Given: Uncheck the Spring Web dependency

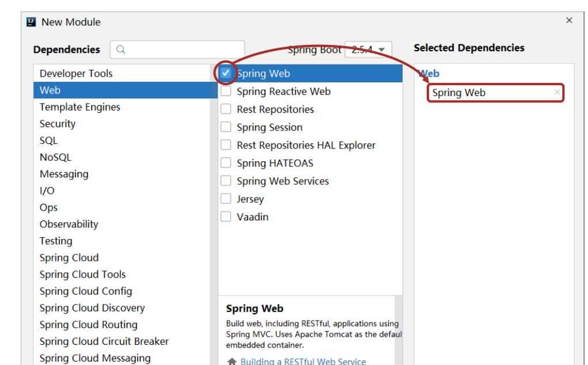Looking at the screenshot, I should [226, 73].
